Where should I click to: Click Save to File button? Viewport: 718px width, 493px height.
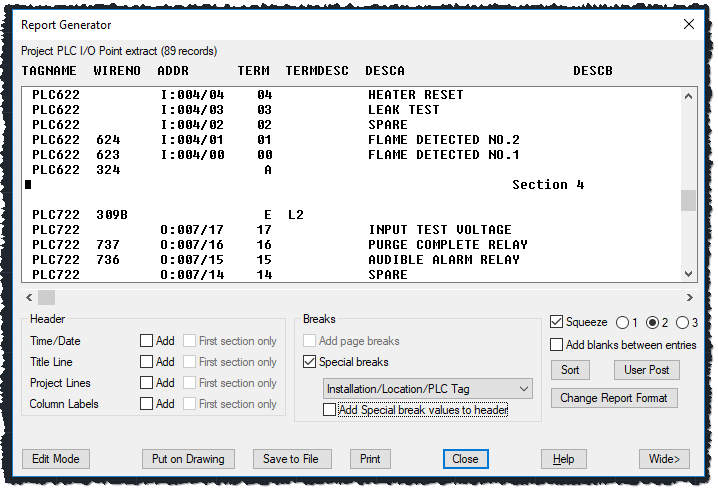click(x=291, y=459)
